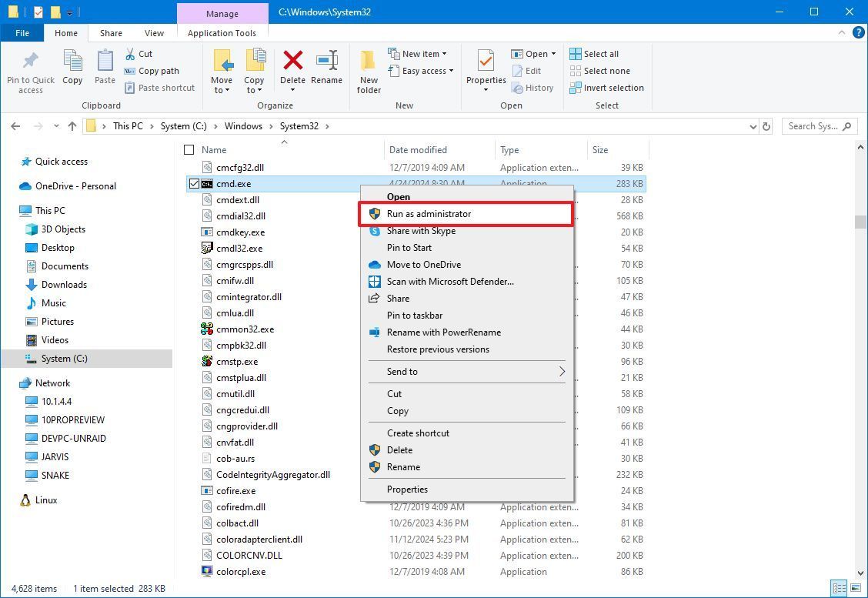Uncheck the cmd.exe selection checkbox
868x598 pixels.
coord(194,183)
